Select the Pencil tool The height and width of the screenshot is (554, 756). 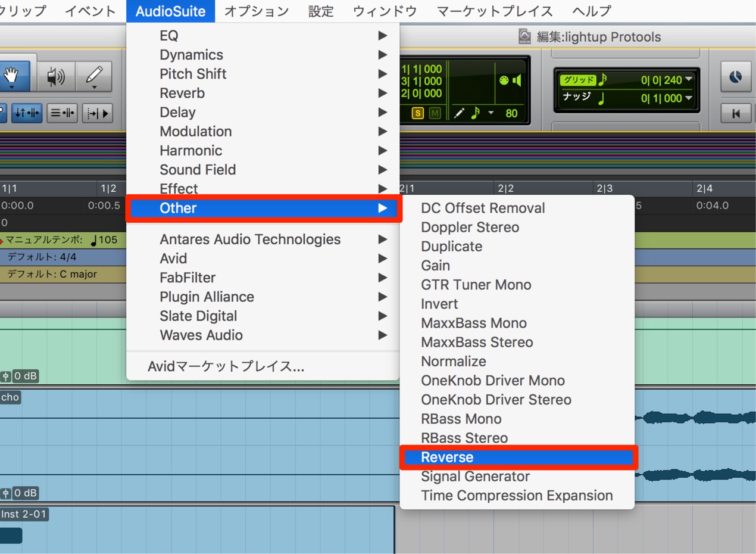coord(94,76)
